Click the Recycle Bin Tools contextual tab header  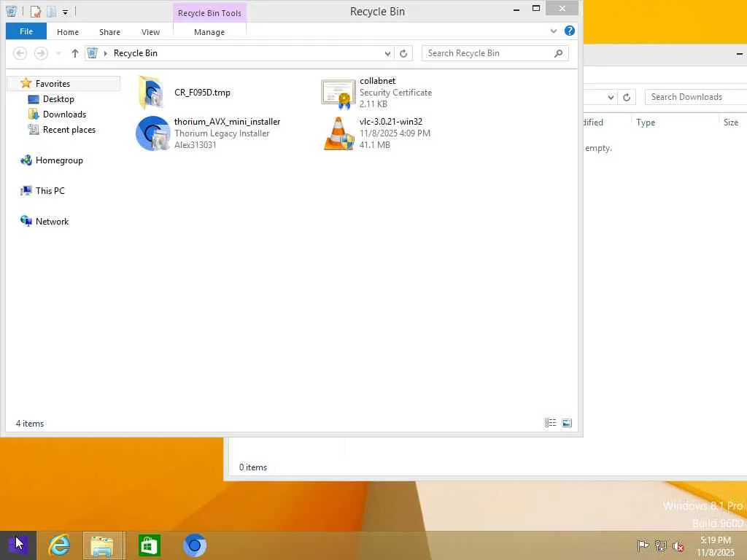coord(209,13)
